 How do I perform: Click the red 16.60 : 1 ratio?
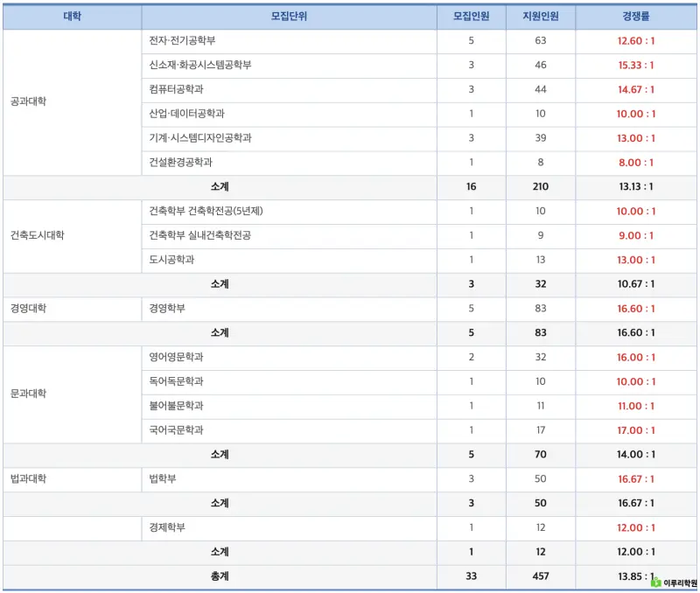point(636,309)
